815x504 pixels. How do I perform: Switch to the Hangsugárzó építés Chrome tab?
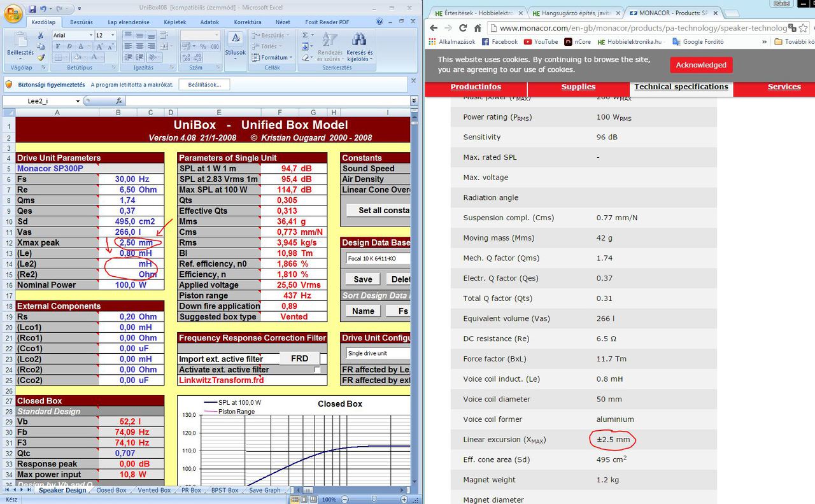[575, 13]
